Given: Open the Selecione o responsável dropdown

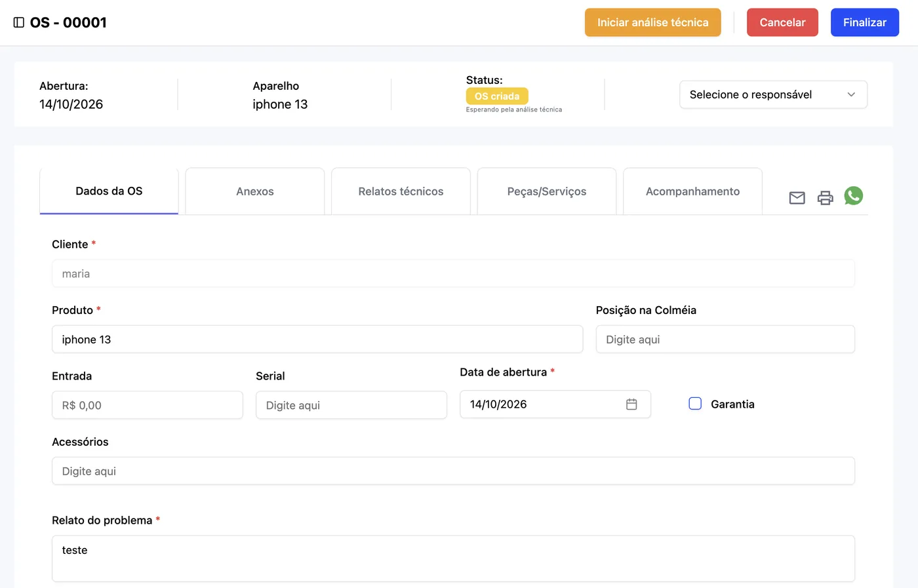Looking at the screenshot, I should 773,94.
